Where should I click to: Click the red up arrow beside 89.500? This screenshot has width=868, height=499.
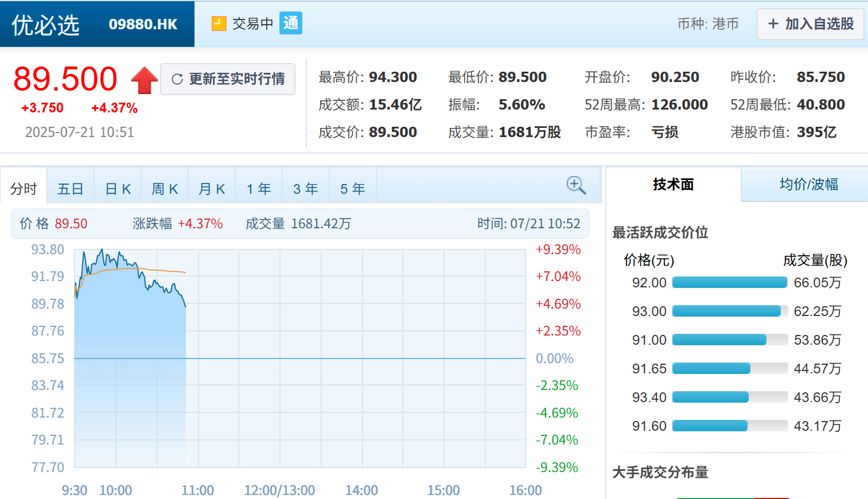(143, 79)
